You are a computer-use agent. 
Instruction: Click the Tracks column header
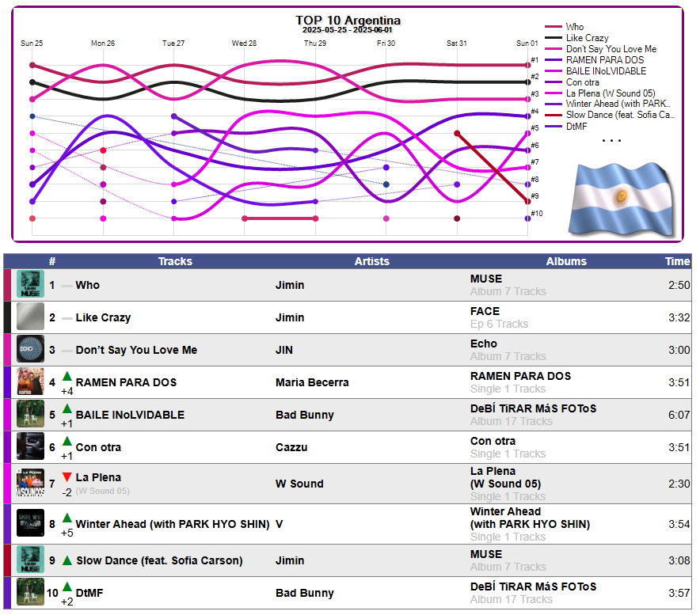pyautogui.click(x=175, y=261)
